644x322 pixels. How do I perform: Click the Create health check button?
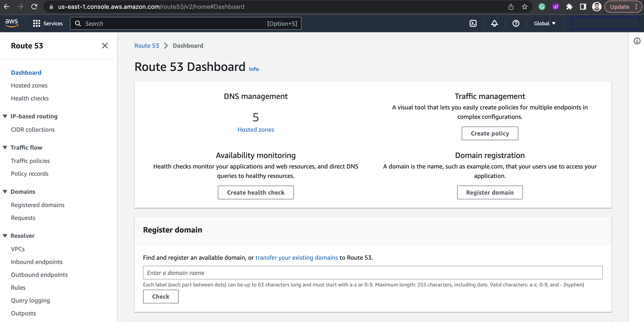(x=255, y=192)
